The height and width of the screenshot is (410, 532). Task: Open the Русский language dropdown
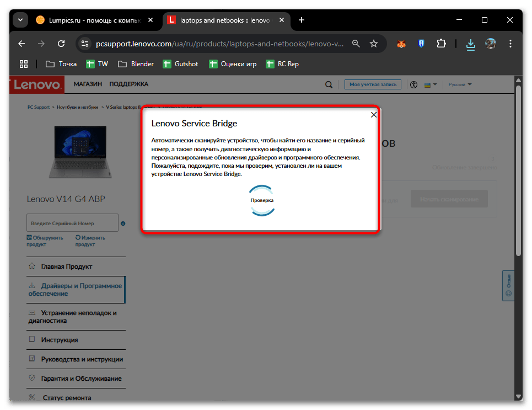(460, 84)
